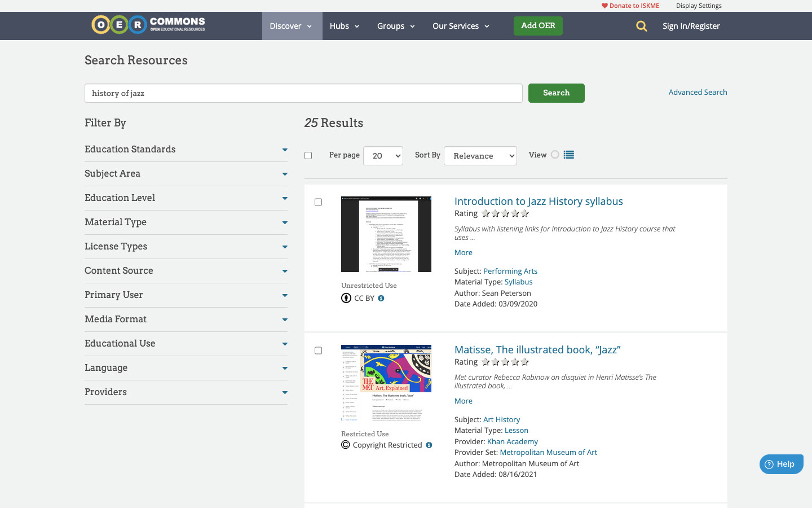Check the Introduction to Jazz History result
Image resolution: width=812 pixels, height=508 pixels.
[318, 202]
